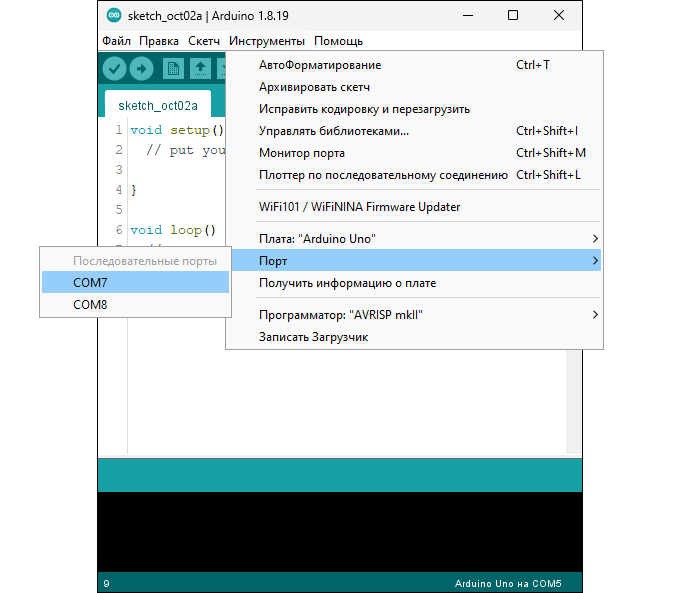680x593 pixels.
Task: Choose АвтоФорматирование menu entry
Action: [x=414, y=65]
